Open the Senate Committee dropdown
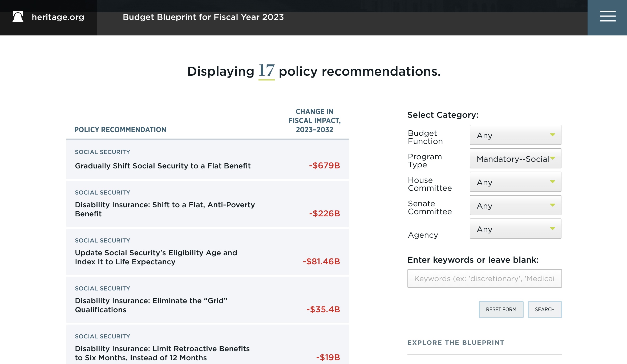Image resolution: width=627 pixels, height=364 pixels. click(515, 205)
